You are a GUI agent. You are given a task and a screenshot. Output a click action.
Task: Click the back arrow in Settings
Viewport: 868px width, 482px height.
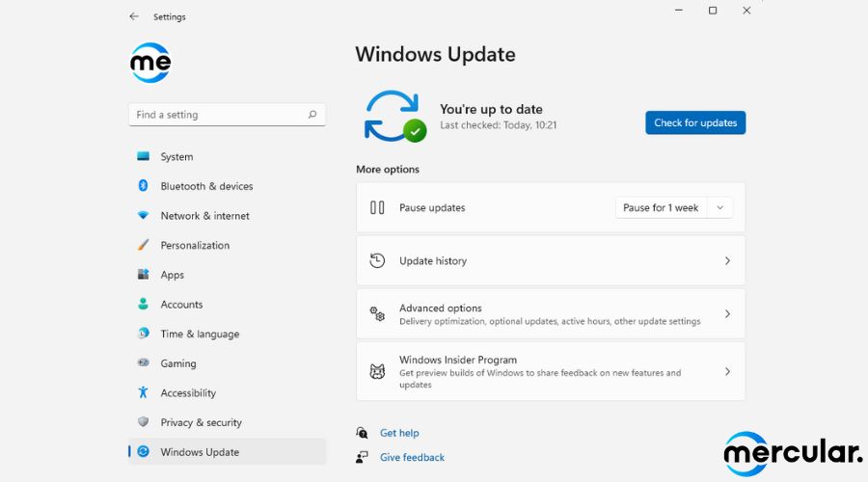coord(134,16)
